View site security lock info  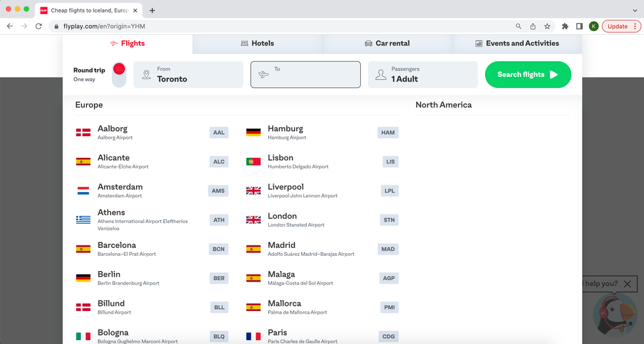click(x=57, y=26)
